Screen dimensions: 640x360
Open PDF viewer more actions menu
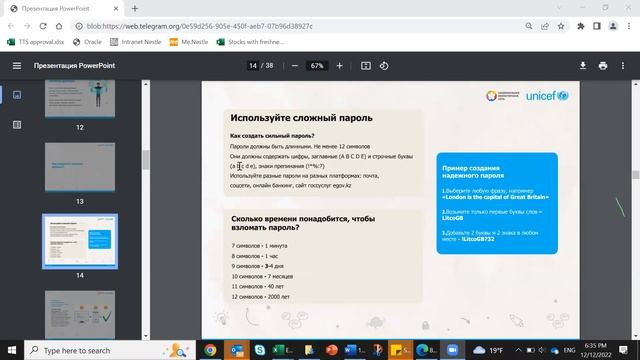(x=623, y=66)
